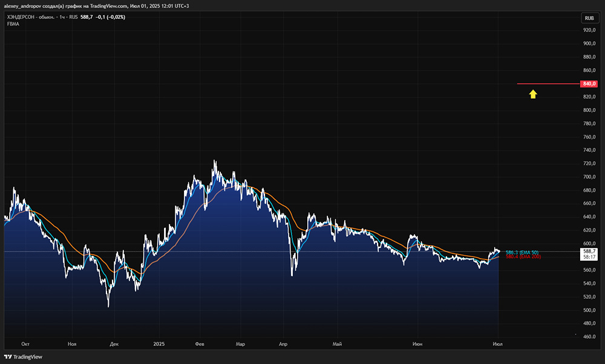This screenshot has height=364, width=605.
Task: Click the 540,0 price axis label
Action: [x=589, y=284]
